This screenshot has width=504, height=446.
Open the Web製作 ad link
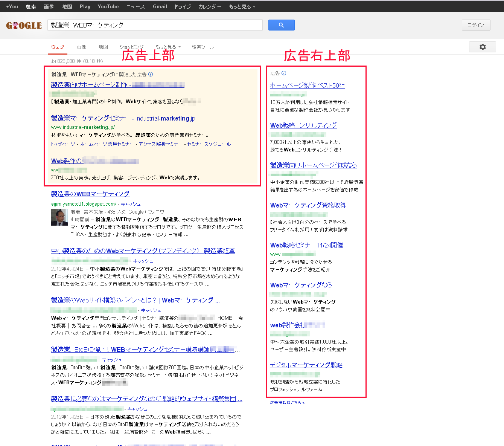click(x=95, y=161)
